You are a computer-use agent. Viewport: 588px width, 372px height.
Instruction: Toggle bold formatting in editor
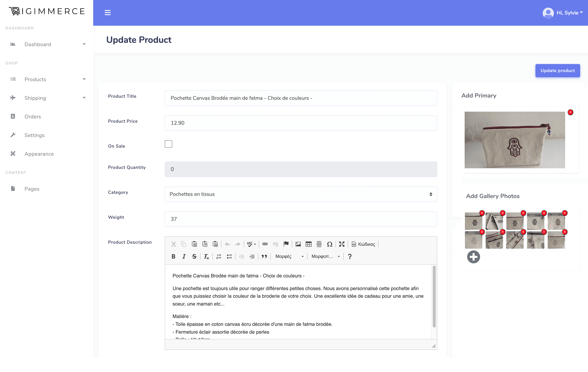tap(173, 256)
